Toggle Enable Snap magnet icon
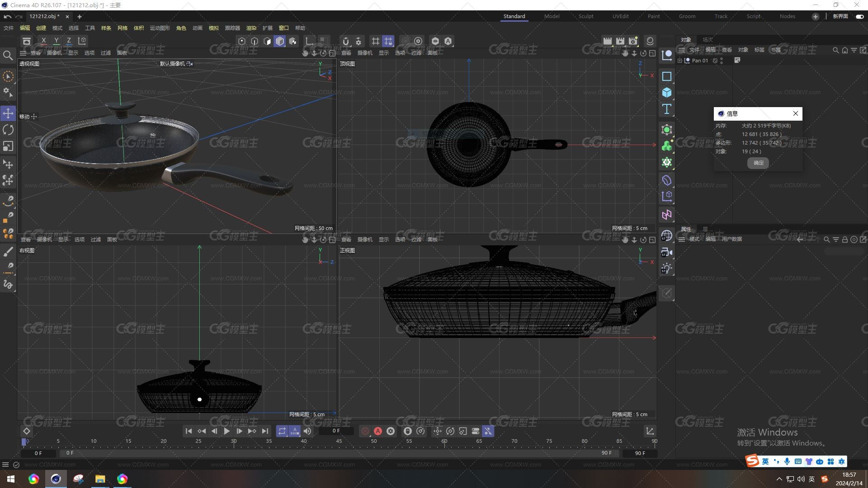868x488 pixels. click(346, 41)
